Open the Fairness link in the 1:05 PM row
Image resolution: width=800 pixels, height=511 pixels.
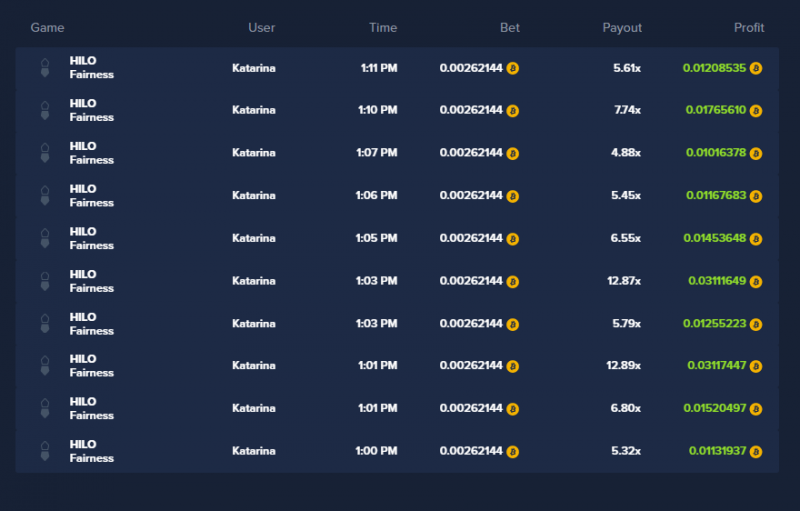click(x=92, y=246)
